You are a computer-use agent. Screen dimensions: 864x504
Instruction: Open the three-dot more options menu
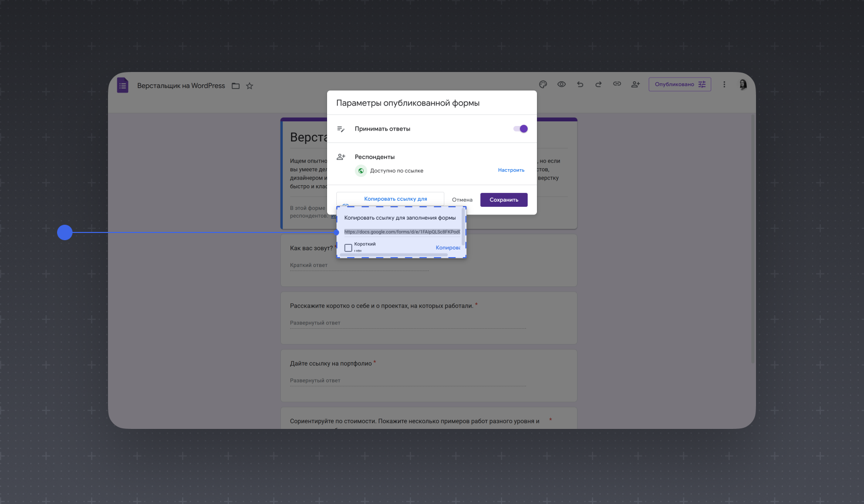pyautogui.click(x=724, y=84)
